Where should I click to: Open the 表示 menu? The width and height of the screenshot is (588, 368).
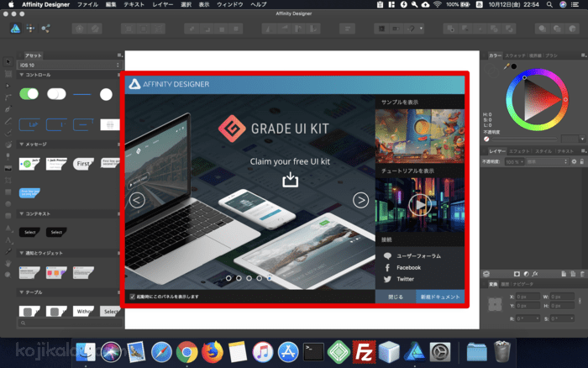pos(204,4)
